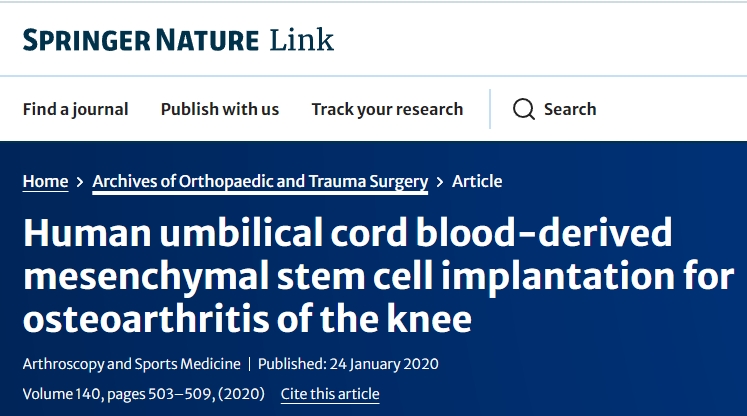
Task: Click the magnifying glass search icon
Action: click(524, 109)
